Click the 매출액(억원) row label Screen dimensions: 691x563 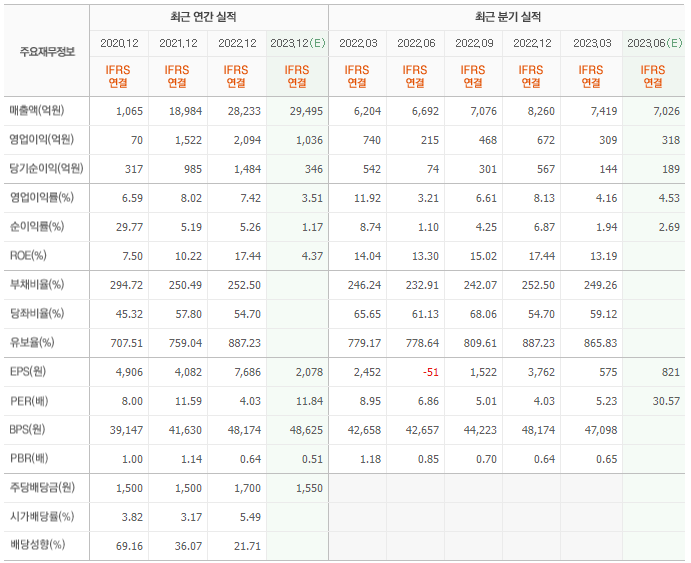tap(37, 111)
